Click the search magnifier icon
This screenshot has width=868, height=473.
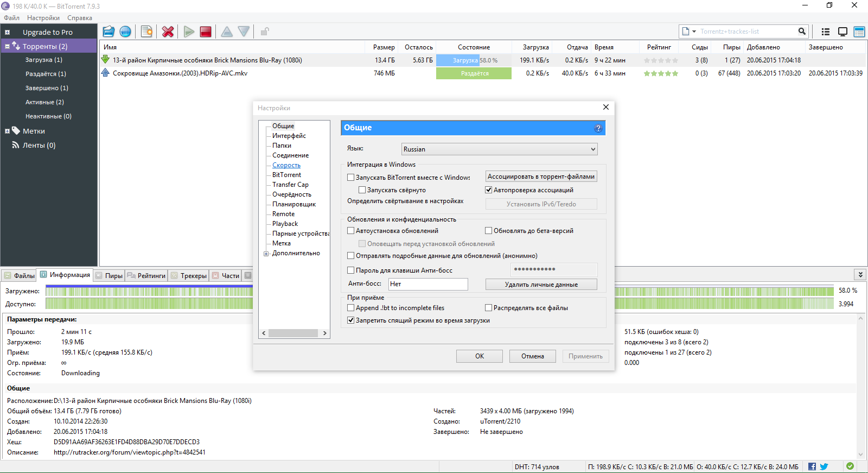click(802, 31)
